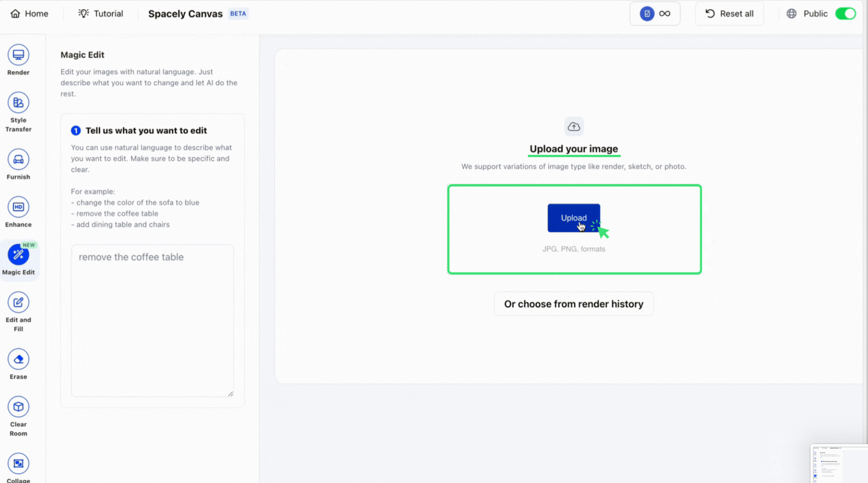Select the Enhance HD tool
Image resolution: width=868 pixels, height=483 pixels.
pos(18,207)
